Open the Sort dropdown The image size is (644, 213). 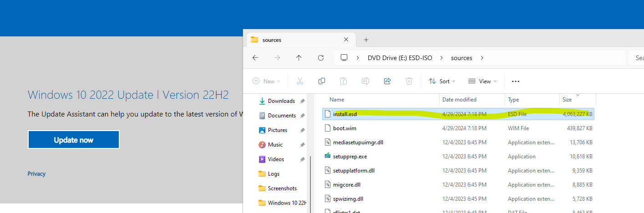[442, 81]
